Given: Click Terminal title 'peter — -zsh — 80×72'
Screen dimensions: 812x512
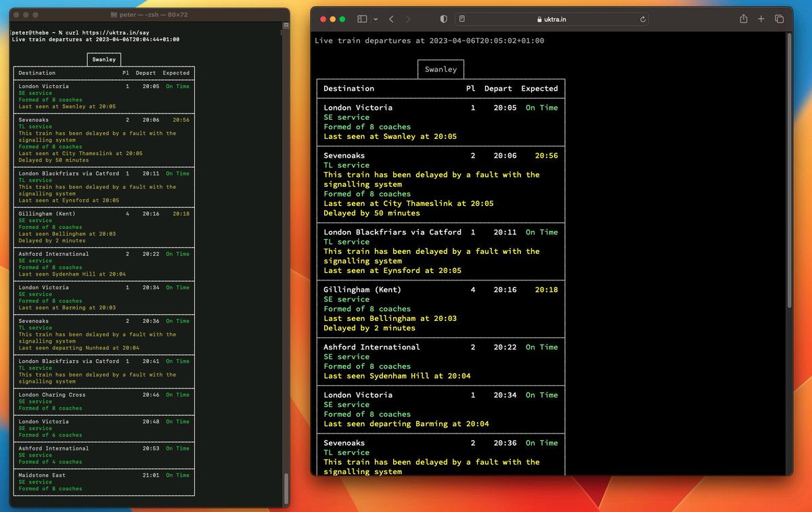Looking at the screenshot, I should point(154,15).
